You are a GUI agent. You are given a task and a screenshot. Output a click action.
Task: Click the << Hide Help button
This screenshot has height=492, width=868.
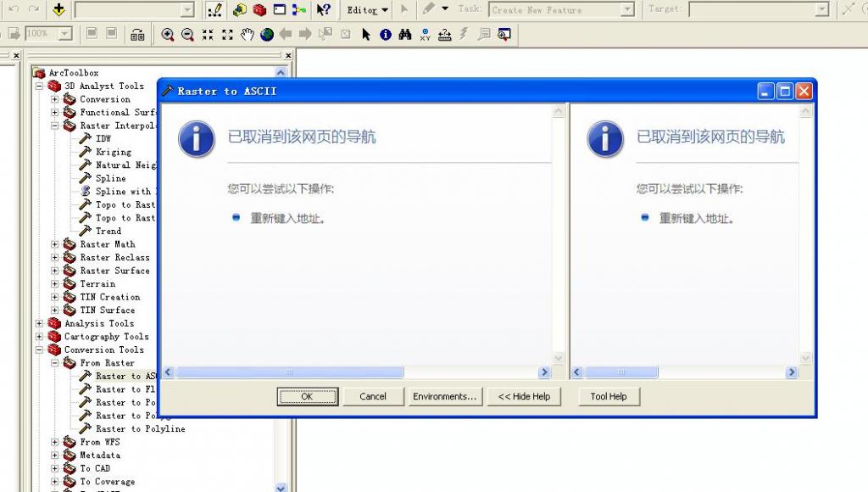coord(524,396)
